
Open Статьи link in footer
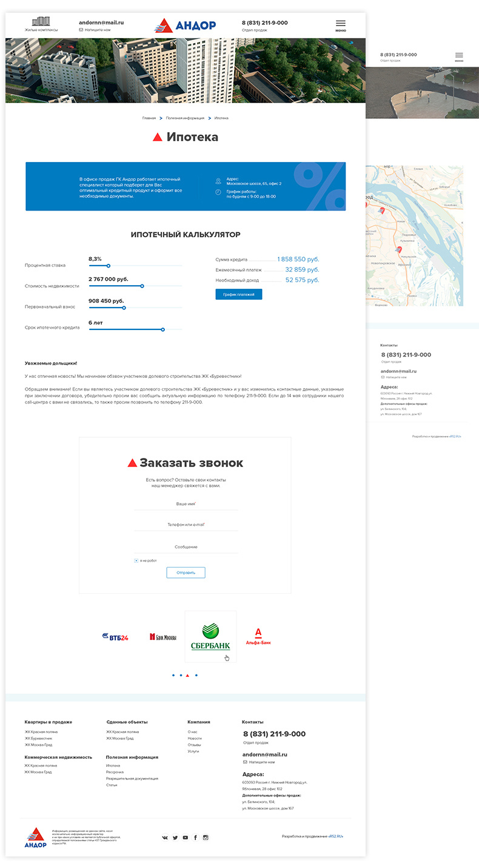[x=112, y=785]
